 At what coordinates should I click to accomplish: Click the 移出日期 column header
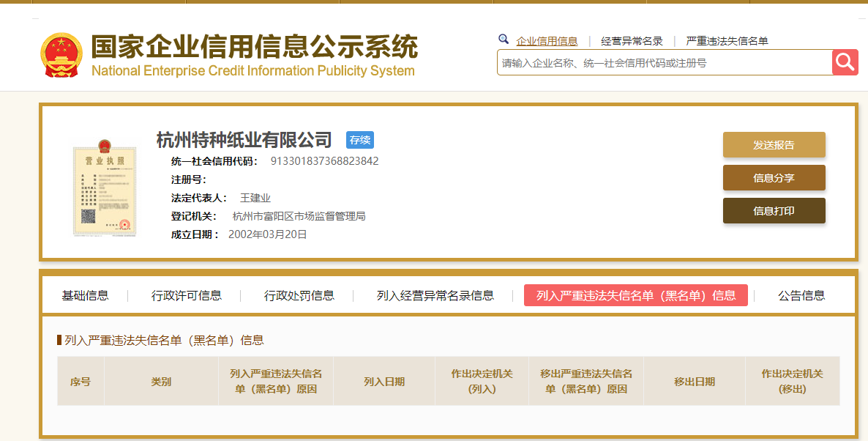click(694, 381)
